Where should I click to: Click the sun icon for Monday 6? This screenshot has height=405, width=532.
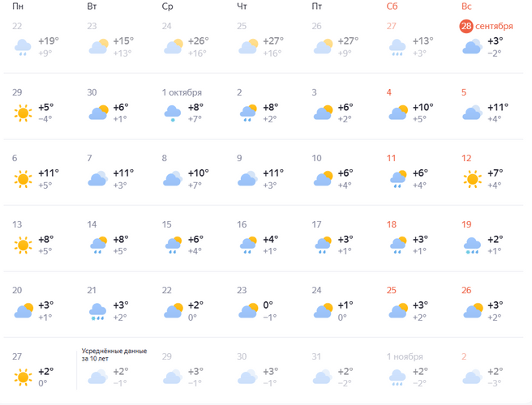(23, 179)
